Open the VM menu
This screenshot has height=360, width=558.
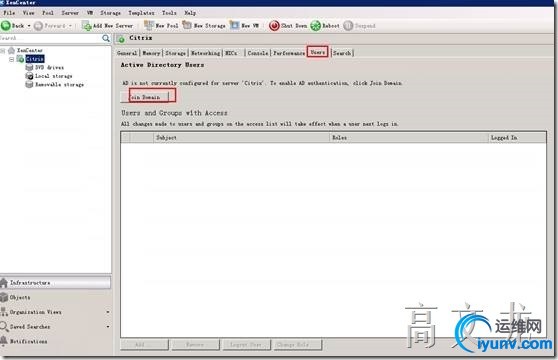pos(90,13)
